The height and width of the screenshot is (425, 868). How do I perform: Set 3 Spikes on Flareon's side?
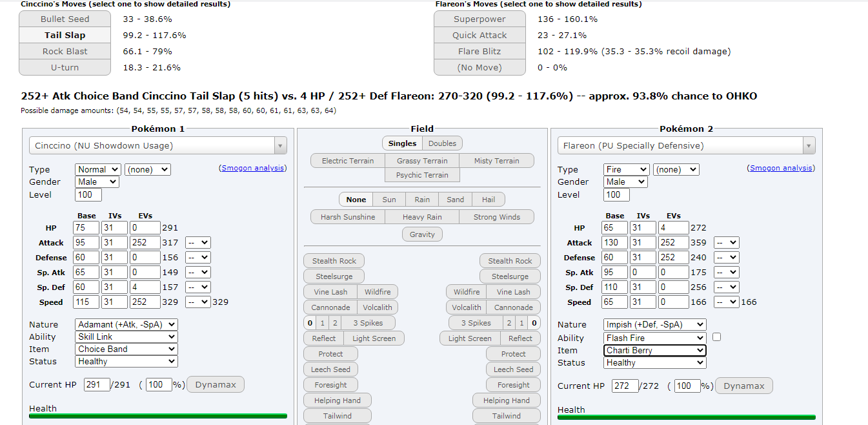coord(476,323)
